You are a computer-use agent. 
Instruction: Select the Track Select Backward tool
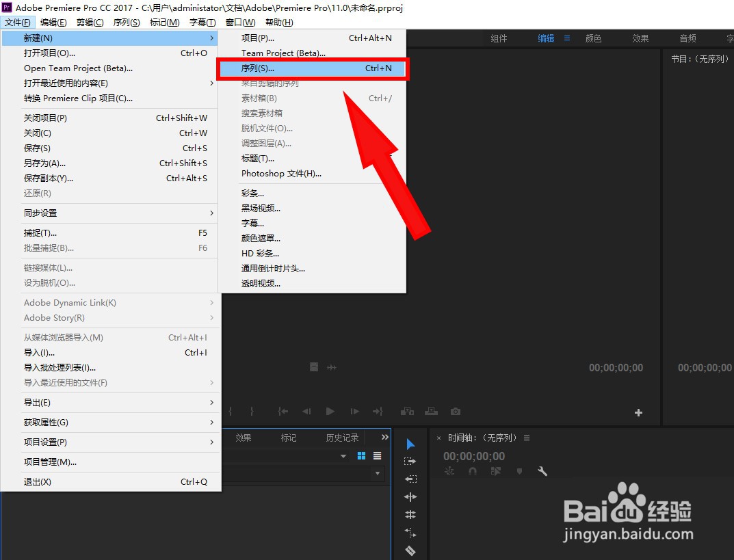point(410,479)
